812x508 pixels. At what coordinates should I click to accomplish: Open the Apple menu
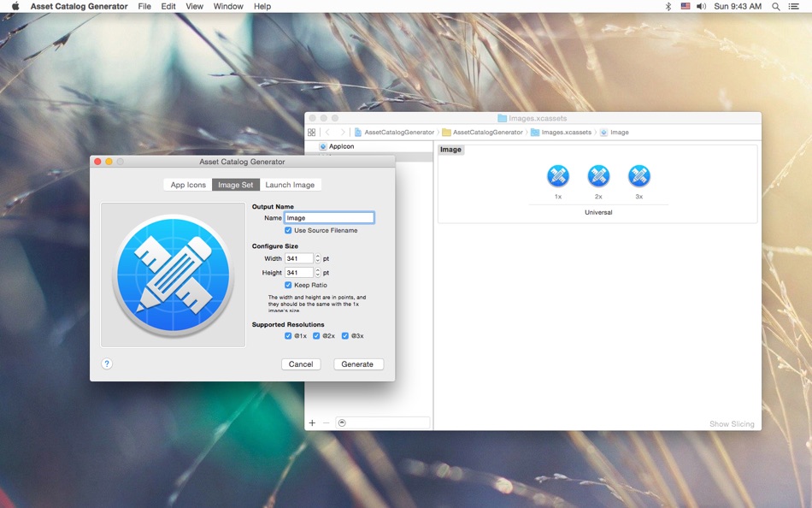click(15, 6)
